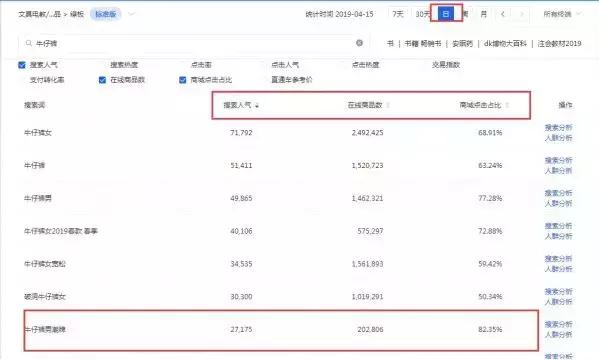Click the magnifier icon in search box

(x=29, y=44)
